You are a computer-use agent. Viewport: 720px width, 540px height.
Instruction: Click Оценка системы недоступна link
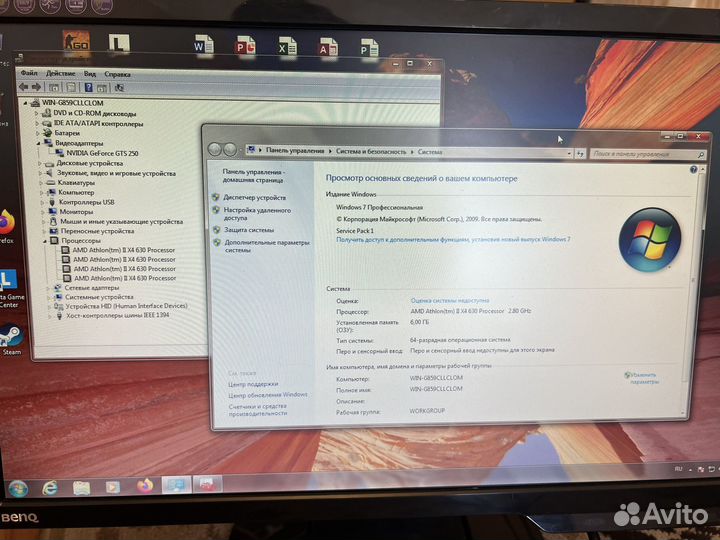tap(450, 300)
